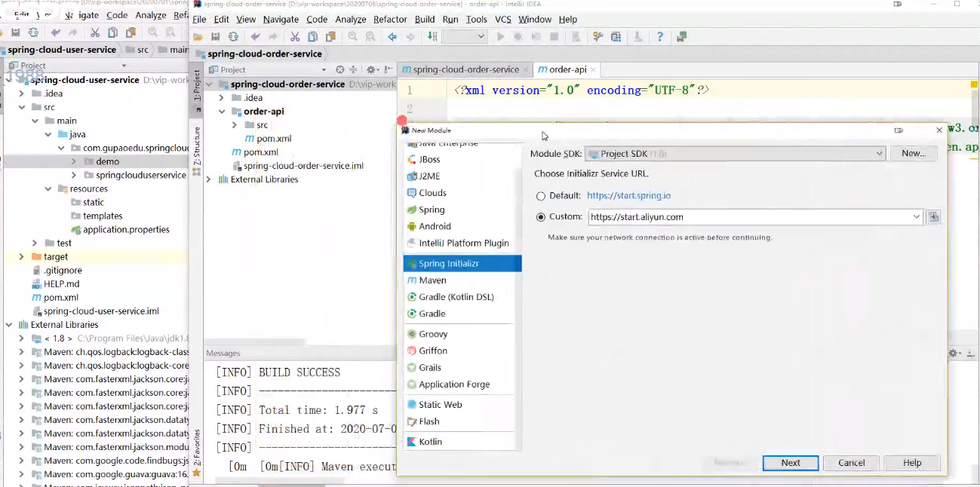Click Save icon in user-service window toolbar
Viewport: 980px width, 487px height.
point(15,32)
